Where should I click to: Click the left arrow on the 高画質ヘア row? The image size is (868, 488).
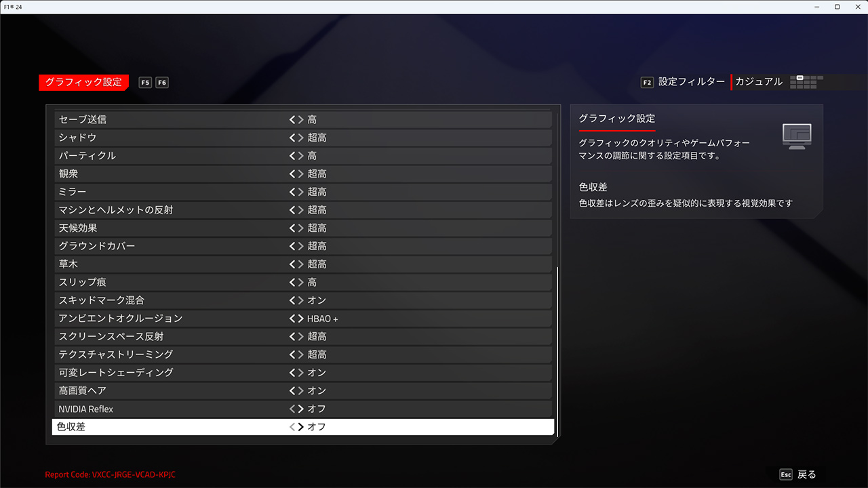pos(292,390)
